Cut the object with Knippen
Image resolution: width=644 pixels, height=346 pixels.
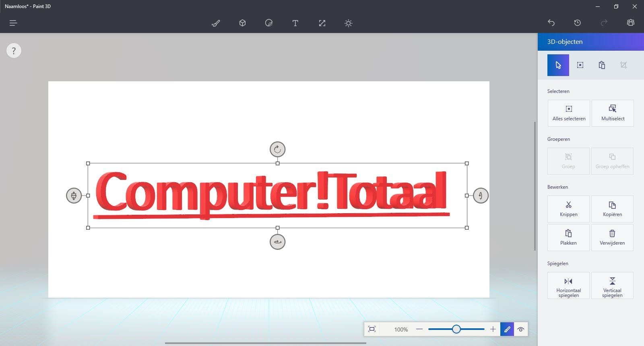[568, 209]
